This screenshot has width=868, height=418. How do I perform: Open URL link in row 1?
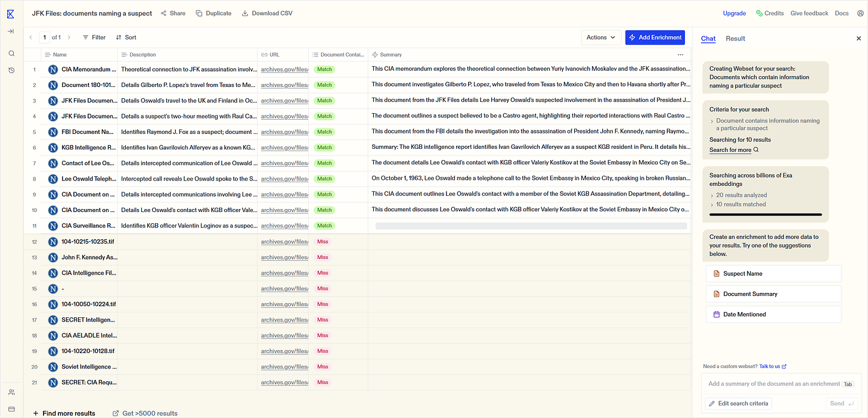(284, 69)
